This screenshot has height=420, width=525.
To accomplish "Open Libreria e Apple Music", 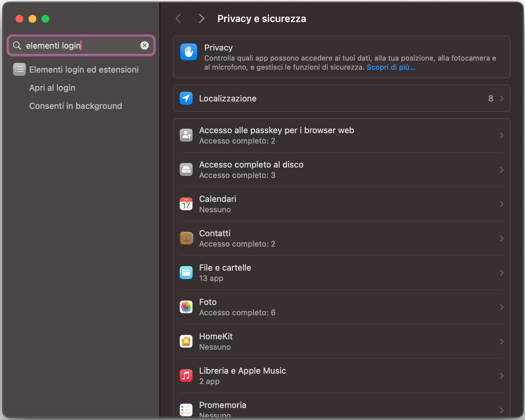I will coord(341,376).
